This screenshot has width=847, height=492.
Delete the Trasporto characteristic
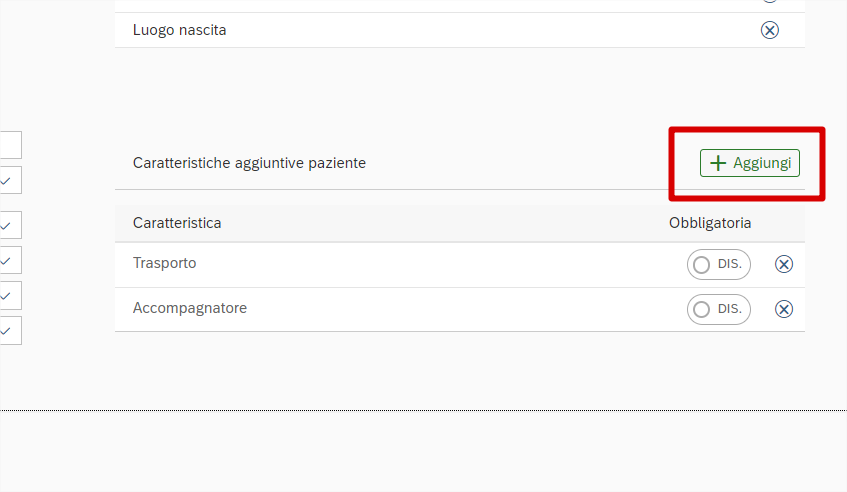point(784,264)
